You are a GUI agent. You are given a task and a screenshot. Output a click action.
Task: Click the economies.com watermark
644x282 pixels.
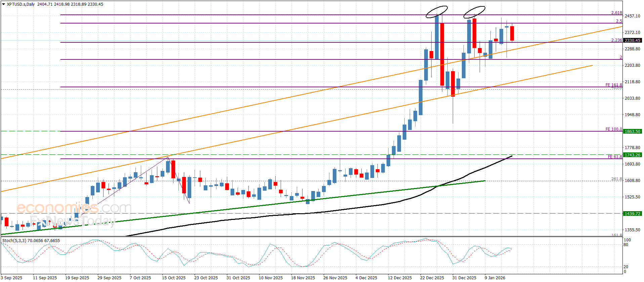coord(74,208)
